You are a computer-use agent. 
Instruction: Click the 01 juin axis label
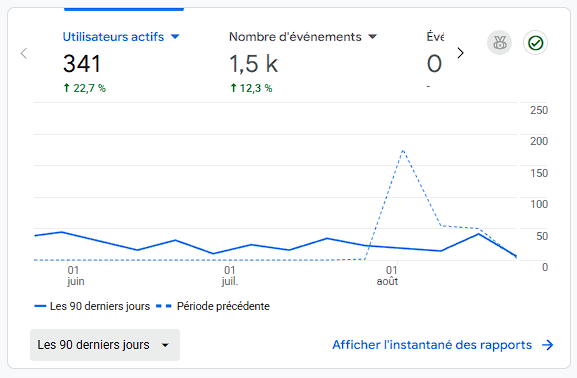[x=75, y=275]
